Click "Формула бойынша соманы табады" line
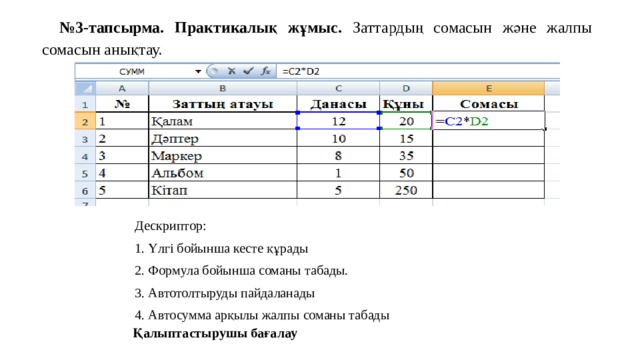Screen dimensions: 640x360 click(247, 271)
